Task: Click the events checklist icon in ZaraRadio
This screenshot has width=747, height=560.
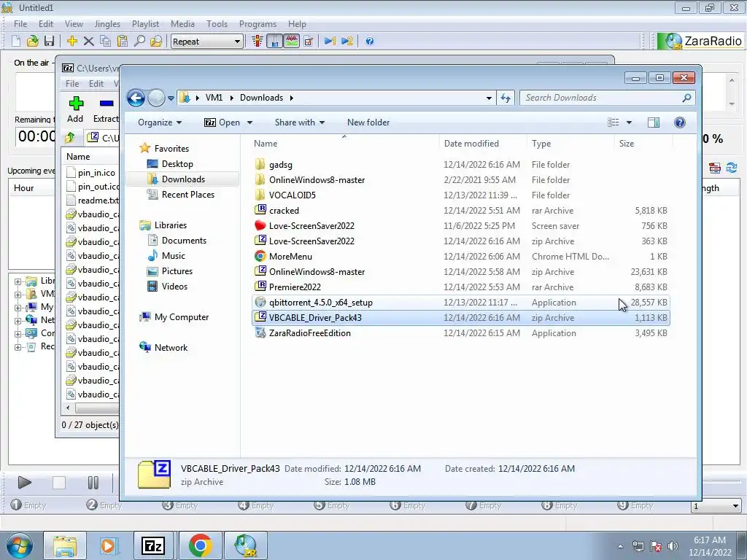Action: click(x=309, y=42)
